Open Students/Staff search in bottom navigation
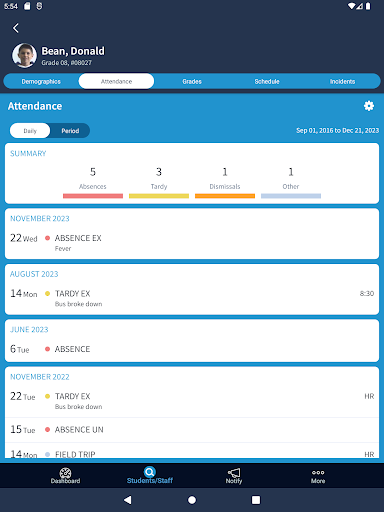 pyautogui.click(x=150, y=476)
